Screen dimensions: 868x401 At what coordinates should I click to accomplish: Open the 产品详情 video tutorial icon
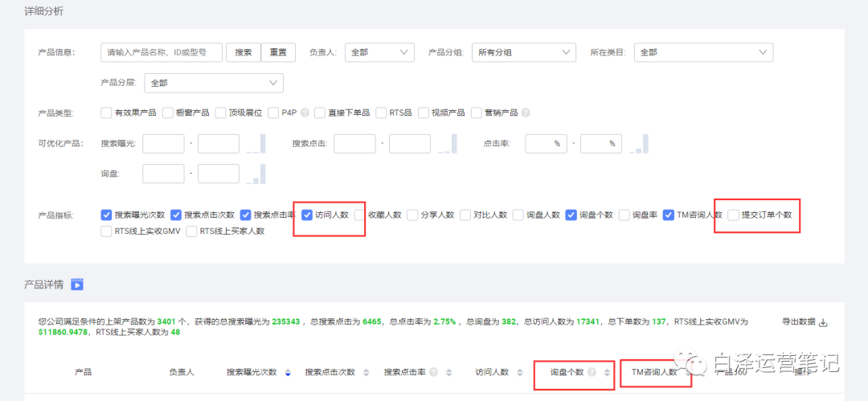77,284
